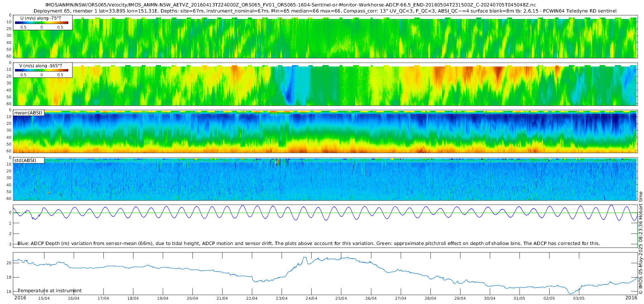Click the 2016 year label at left
Screen dimensions: 644x304
tap(20, 298)
